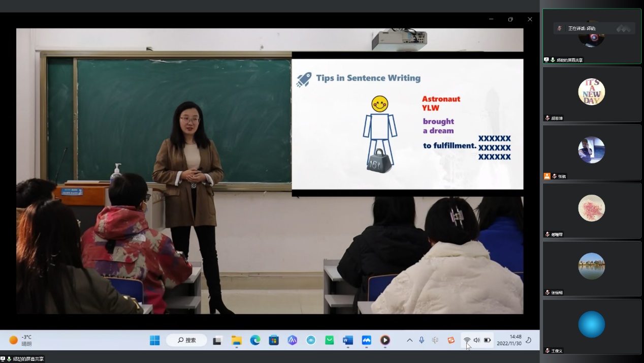The width and height of the screenshot is (644, 363).
Task: Open the Wi-Fi quick settings flyout
Action: coord(467,340)
